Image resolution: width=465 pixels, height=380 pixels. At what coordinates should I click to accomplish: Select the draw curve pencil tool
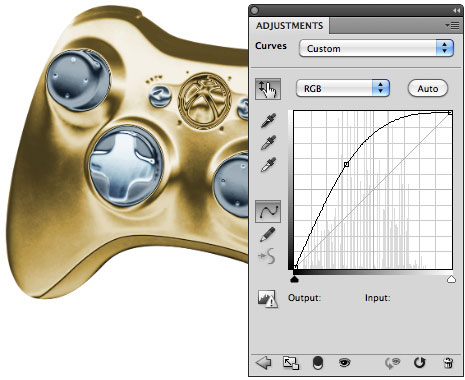coord(268,234)
